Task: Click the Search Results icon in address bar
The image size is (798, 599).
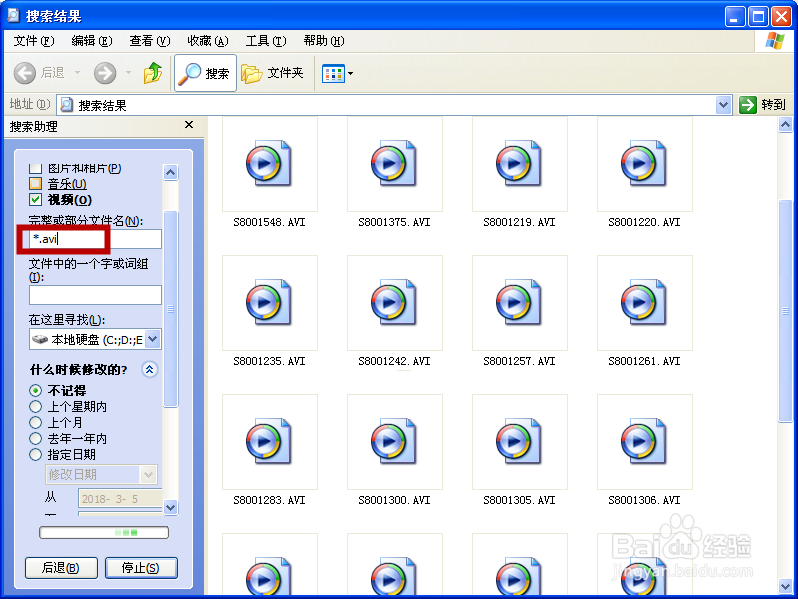Action: [67, 105]
